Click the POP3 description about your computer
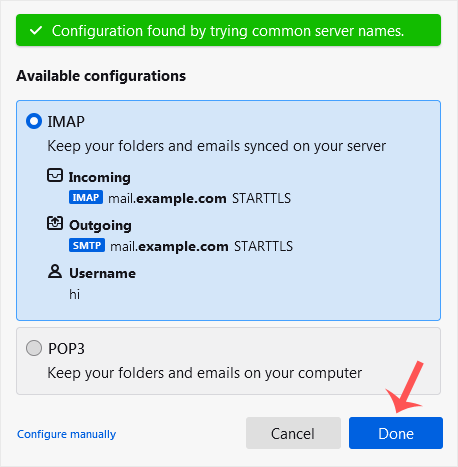458x467 pixels. [205, 373]
